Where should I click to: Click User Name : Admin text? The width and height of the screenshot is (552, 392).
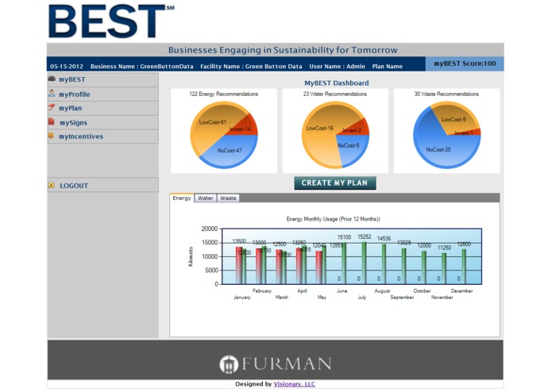[x=338, y=66]
